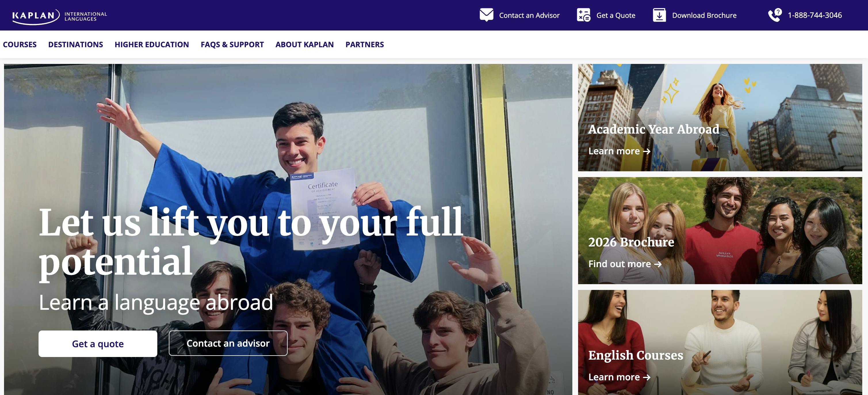Expand the About Kaplan menu
The width and height of the screenshot is (868, 395).
point(305,45)
